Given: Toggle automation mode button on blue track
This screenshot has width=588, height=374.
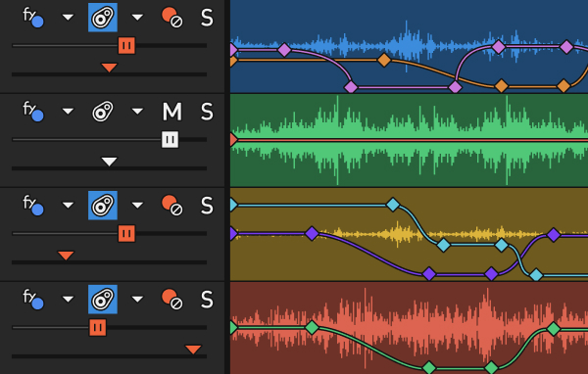Looking at the screenshot, I should coord(103,18).
